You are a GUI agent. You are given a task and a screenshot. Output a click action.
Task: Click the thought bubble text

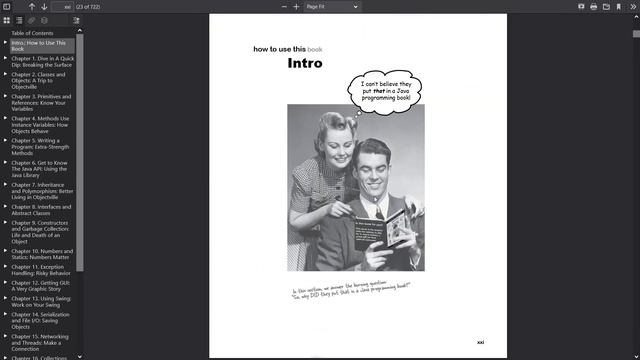(386, 91)
